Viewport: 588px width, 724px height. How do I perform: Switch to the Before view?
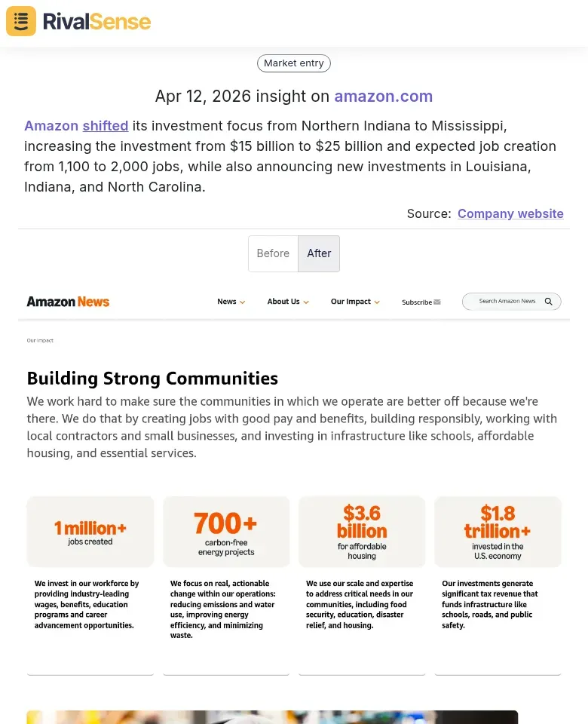[273, 253]
